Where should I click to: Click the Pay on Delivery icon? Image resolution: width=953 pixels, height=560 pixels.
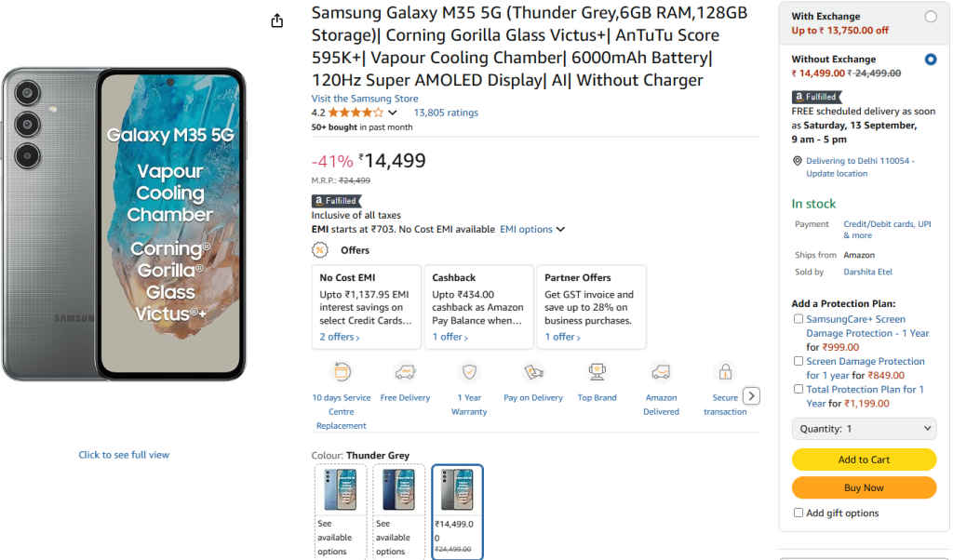pos(532,371)
